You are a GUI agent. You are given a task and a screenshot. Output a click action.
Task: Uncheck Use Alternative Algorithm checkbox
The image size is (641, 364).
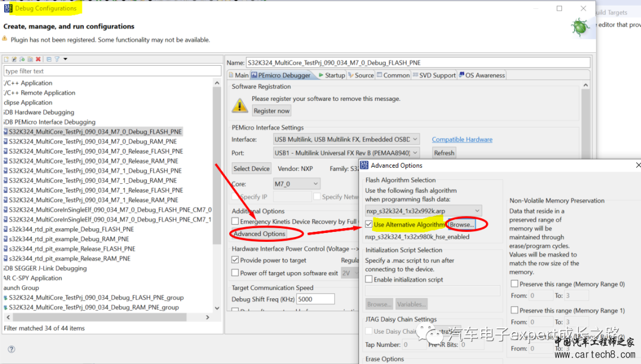(x=369, y=224)
